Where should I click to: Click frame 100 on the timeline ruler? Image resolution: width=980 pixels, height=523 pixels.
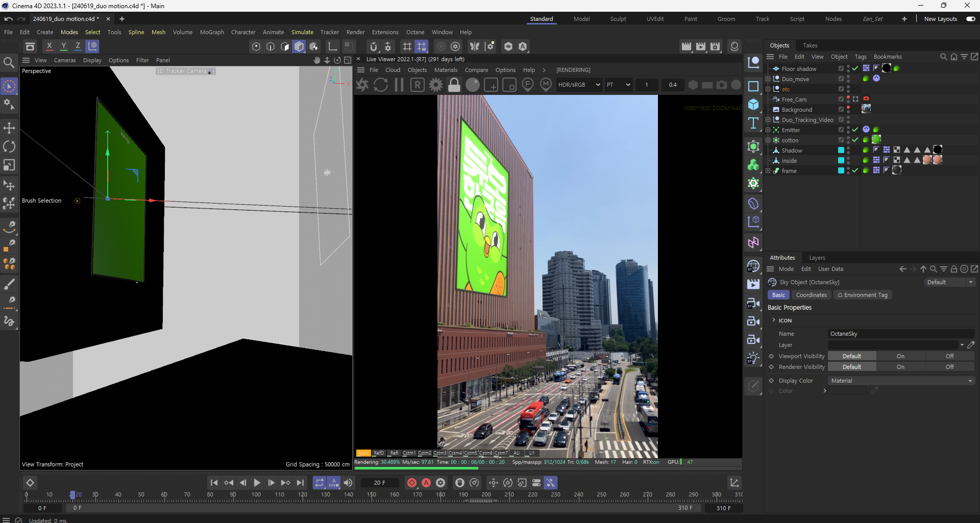[x=256, y=495]
